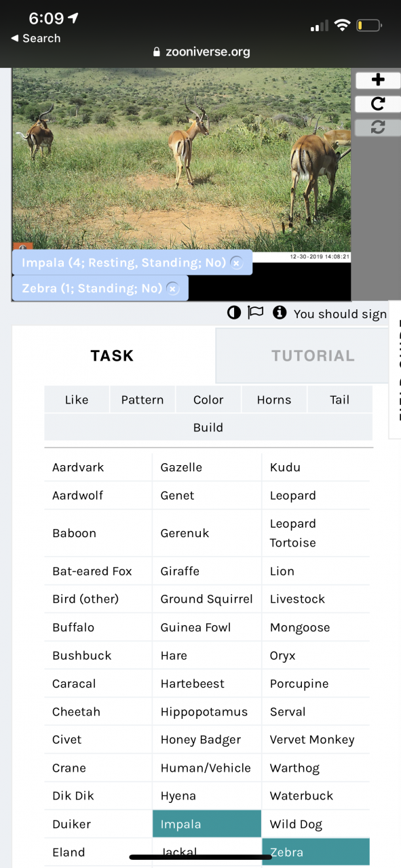Expand the Horns filter

[x=274, y=399]
